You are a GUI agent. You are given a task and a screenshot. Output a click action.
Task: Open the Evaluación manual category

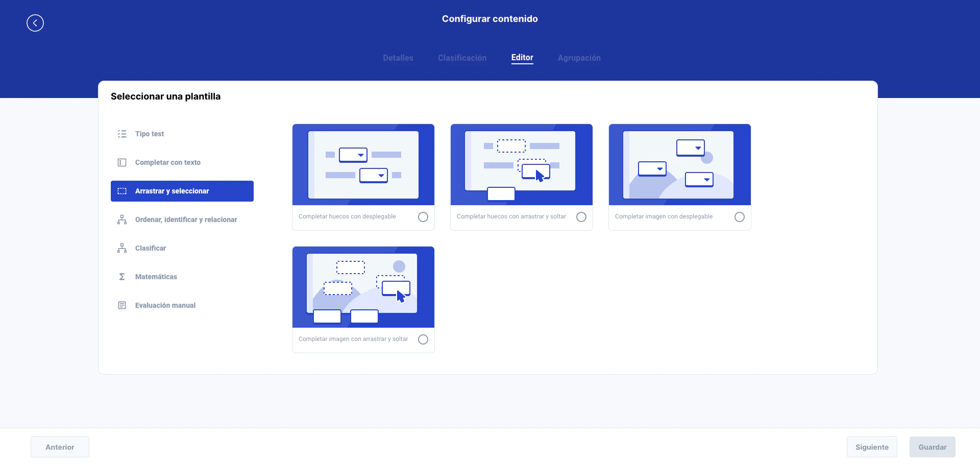[182, 305]
